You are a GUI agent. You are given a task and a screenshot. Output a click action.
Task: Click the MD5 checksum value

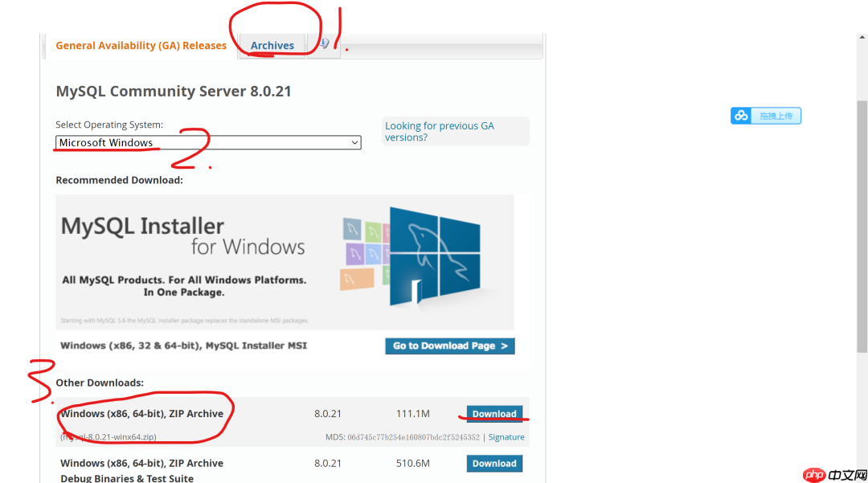414,437
